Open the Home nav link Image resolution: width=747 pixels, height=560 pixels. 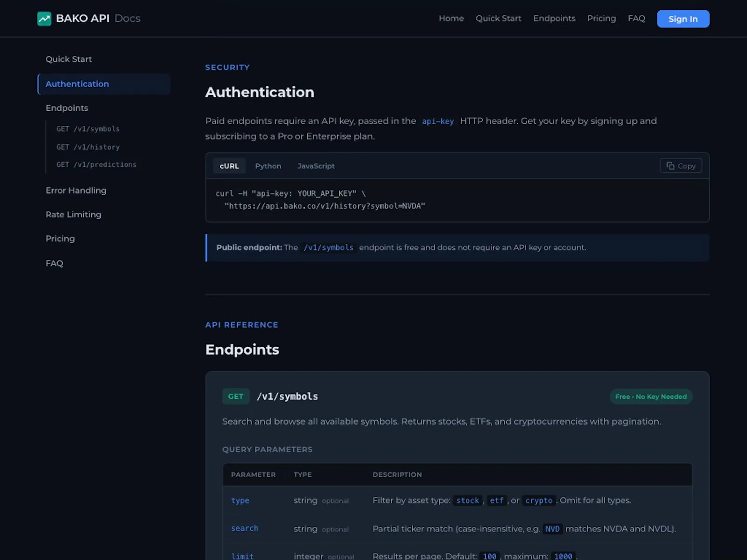[x=451, y=19]
